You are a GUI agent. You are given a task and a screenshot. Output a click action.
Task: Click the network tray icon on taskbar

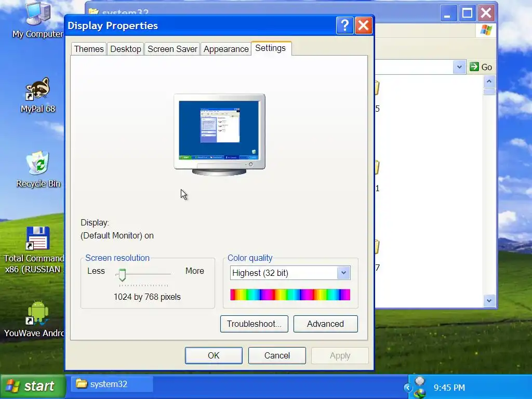click(x=420, y=393)
